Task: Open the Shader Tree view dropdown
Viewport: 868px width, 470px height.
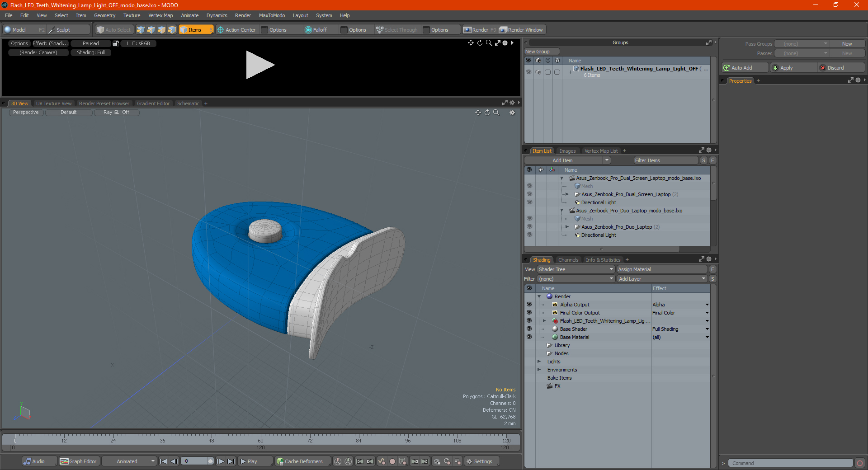Action: click(576, 269)
